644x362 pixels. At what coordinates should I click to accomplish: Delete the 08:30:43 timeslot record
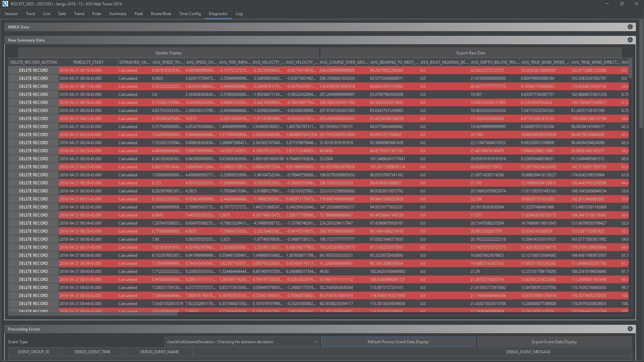coord(33,191)
